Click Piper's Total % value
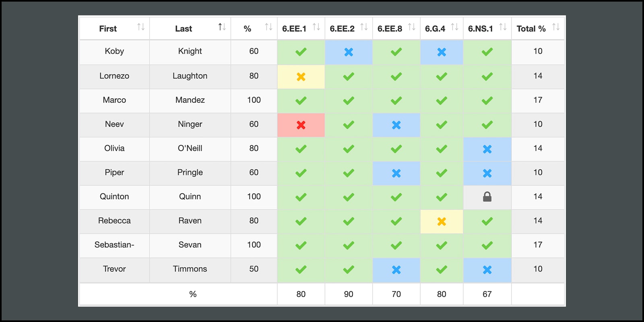644x322 pixels. (538, 172)
